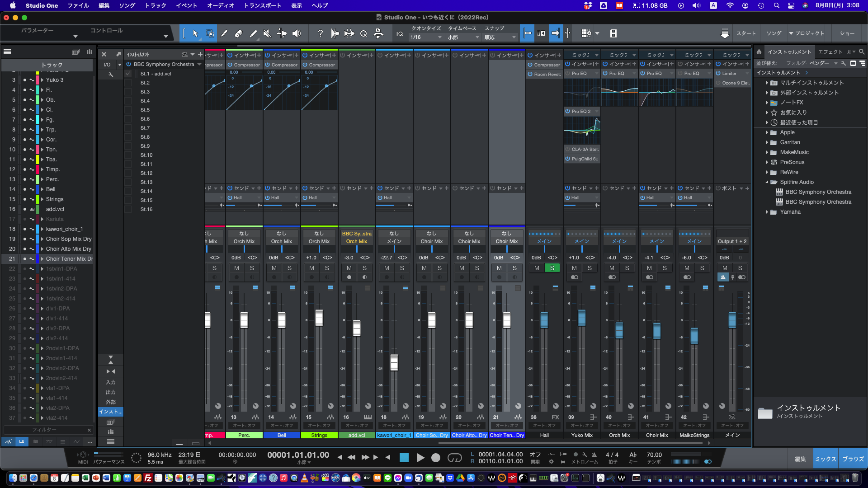
Task: Click the 4 / 4 time signature
Action: [x=612, y=455]
